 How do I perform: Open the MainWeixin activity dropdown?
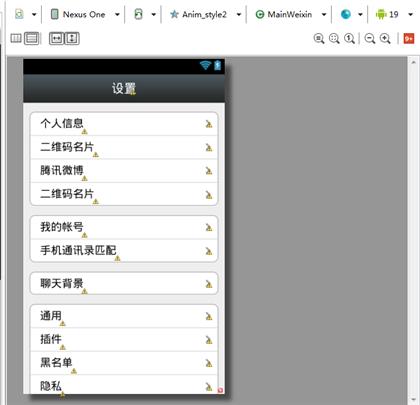pos(290,14)
